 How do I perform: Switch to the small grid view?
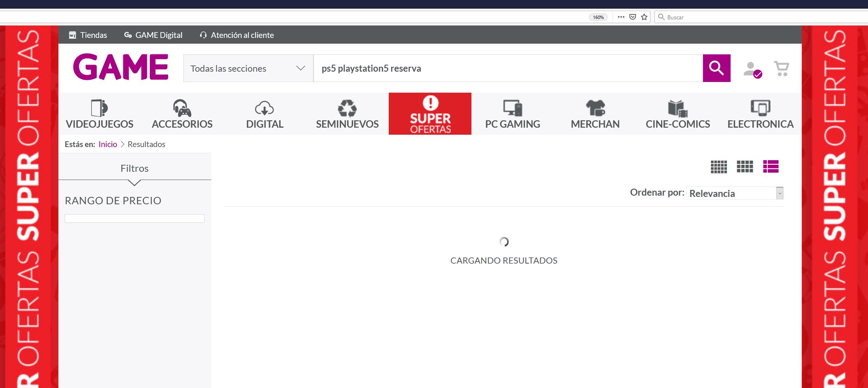[x=719, y=166]
